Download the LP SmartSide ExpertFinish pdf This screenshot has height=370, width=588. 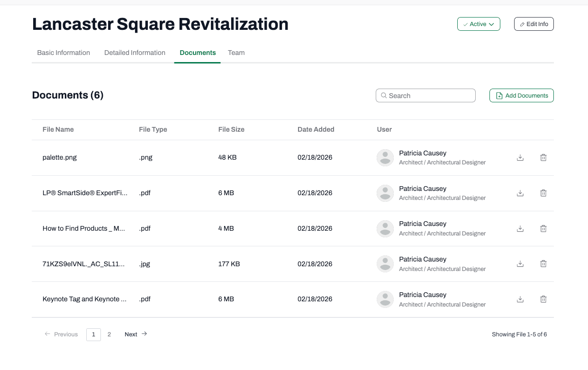pos(520,193)
